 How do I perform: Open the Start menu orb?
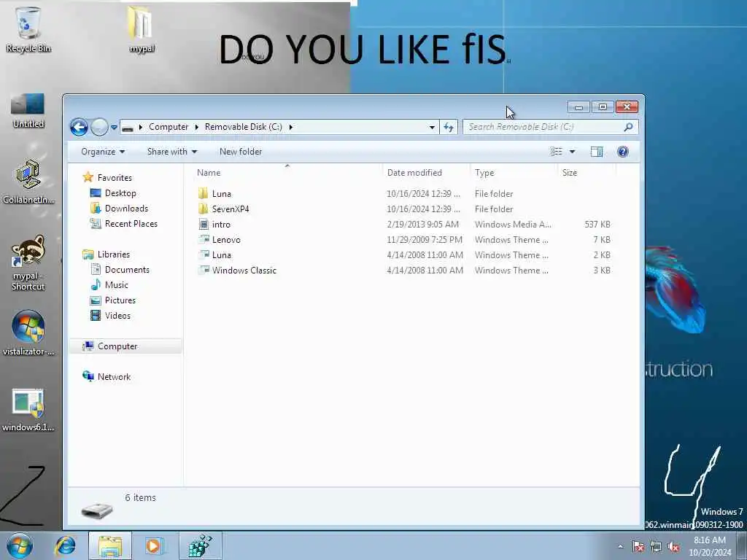click(x=20, y=545)
